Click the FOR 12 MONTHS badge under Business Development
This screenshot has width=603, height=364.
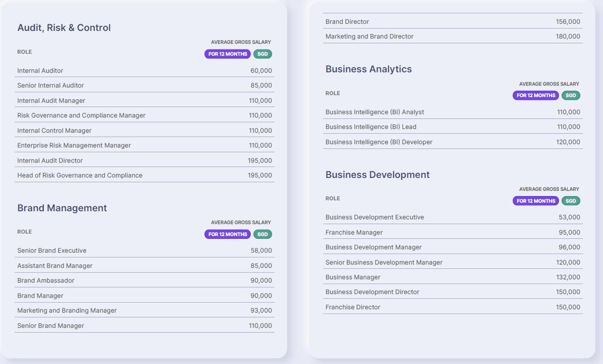(536, 201)
